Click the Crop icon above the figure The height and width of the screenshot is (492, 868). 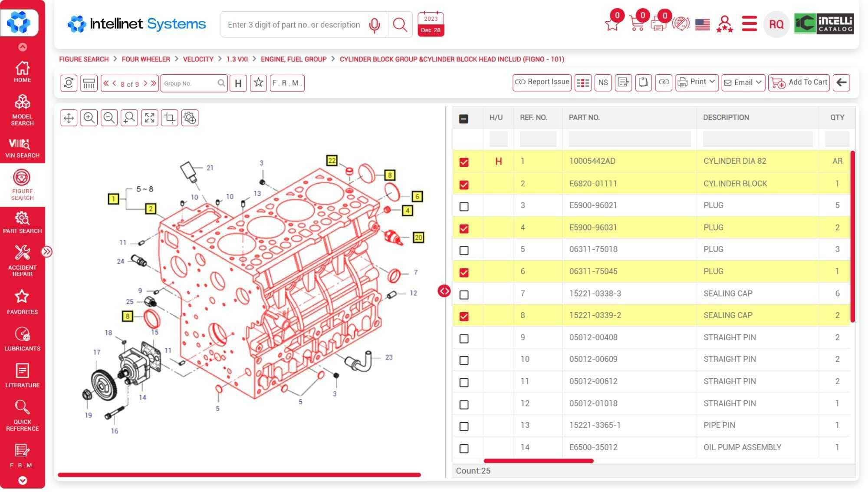170,117
